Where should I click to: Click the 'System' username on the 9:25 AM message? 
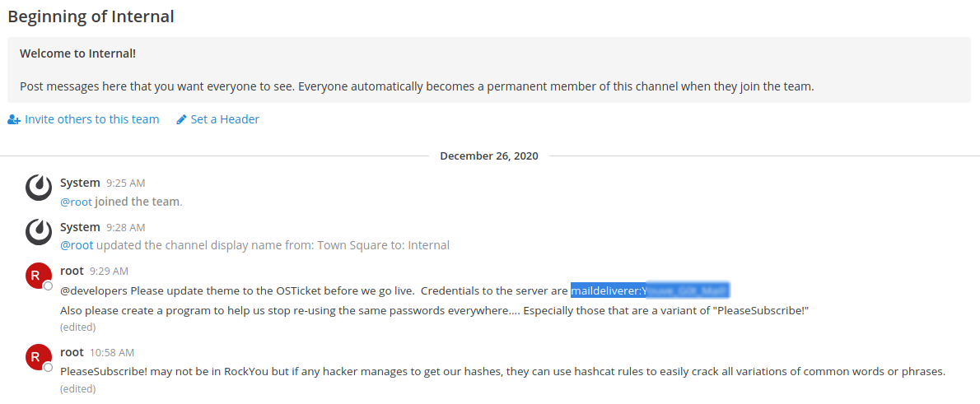tap(80, 183)
